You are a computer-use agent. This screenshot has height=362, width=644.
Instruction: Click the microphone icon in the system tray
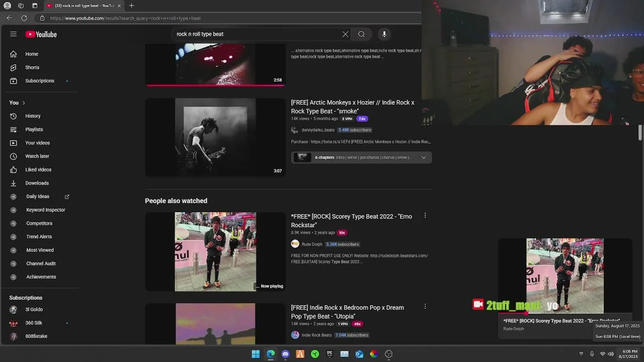coord(592,354)
